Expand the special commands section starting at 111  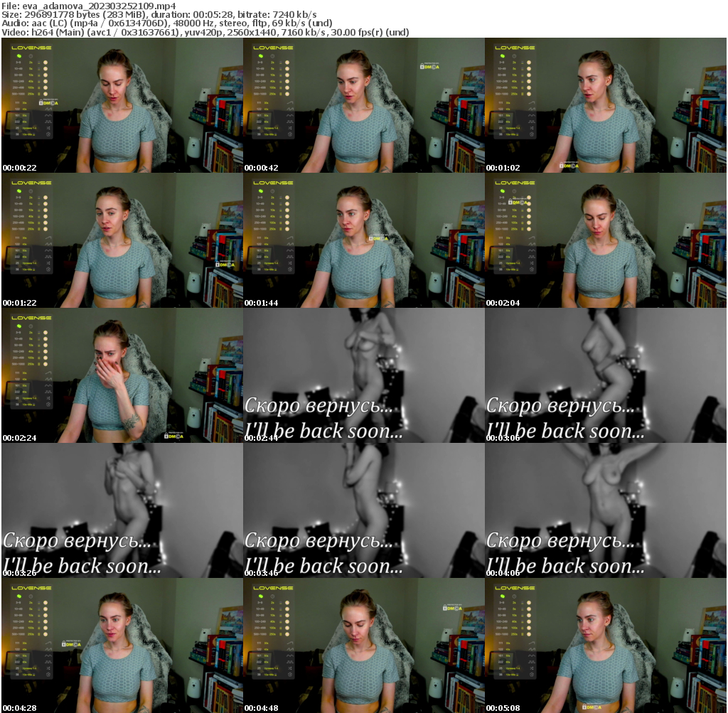click(x=18, y=102)
